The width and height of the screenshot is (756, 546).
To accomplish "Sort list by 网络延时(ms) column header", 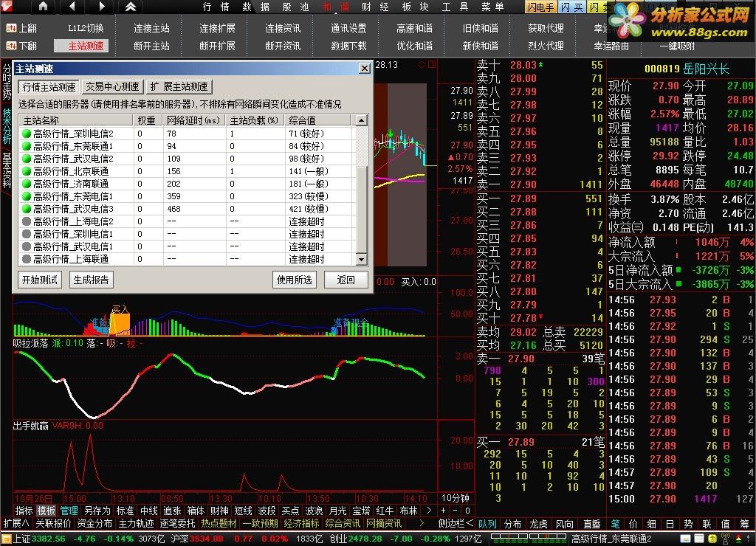I will coord(194,120).
